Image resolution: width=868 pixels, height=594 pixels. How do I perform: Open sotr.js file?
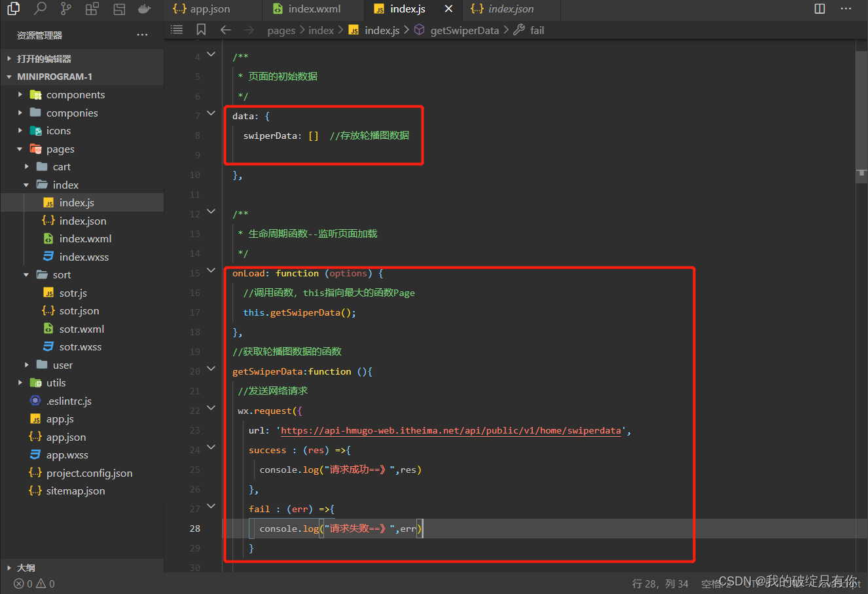click(x=82, y=293)
